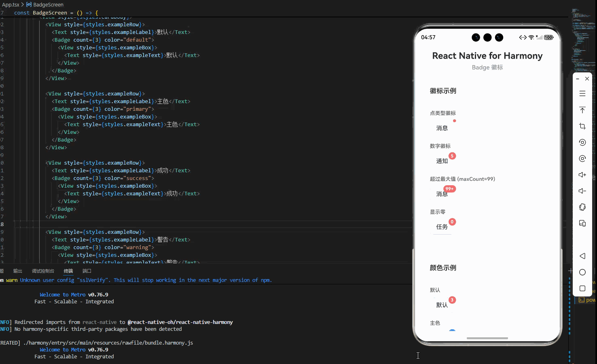Open the emulator hamburger menu
The image size is (597, 364).
click(582, 94)
